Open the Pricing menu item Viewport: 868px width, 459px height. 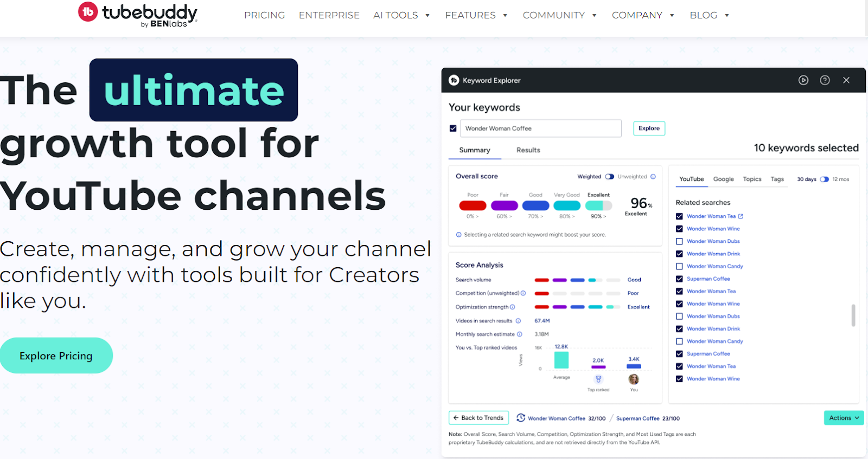coord(264,15)
